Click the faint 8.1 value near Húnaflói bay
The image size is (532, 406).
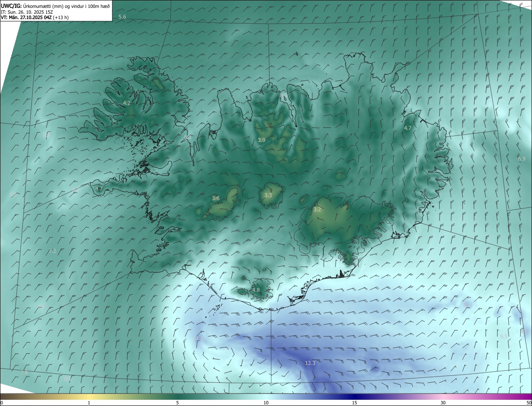187,137
